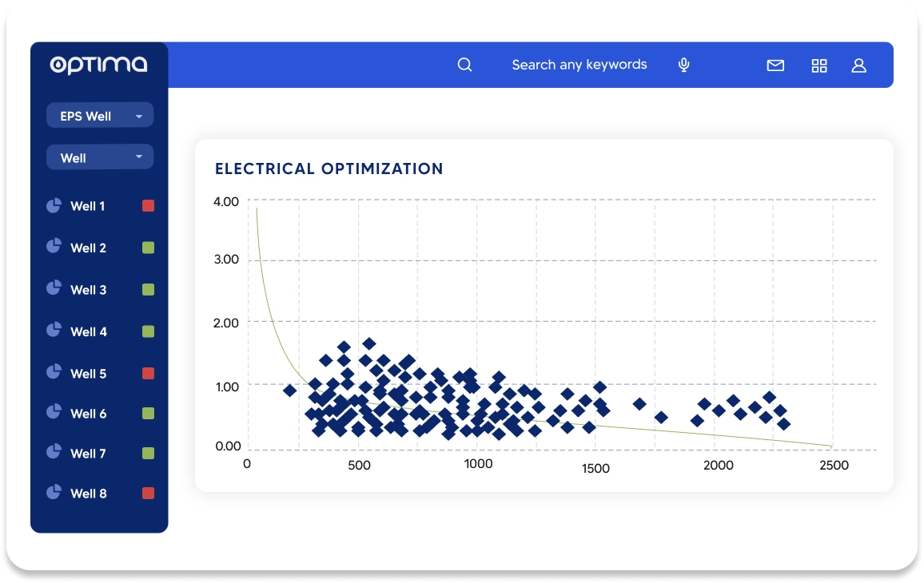This screenshot has height=583, width=924.
Task: Click the pie chart icon beside Well 8
Action: click(54, 492)
